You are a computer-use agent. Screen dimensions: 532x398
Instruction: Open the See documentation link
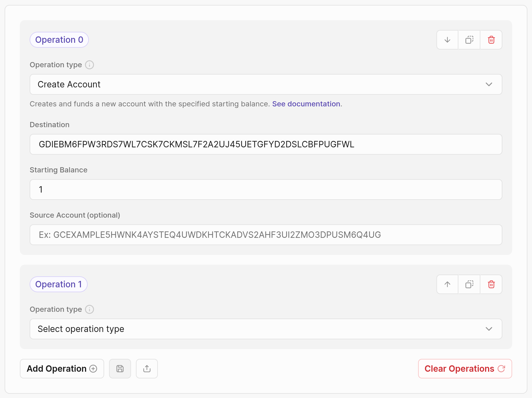click(x=306, y=104)
